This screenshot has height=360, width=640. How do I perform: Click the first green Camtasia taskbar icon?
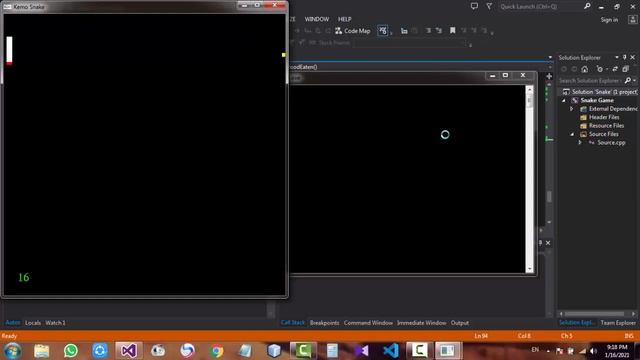(303, 350)
